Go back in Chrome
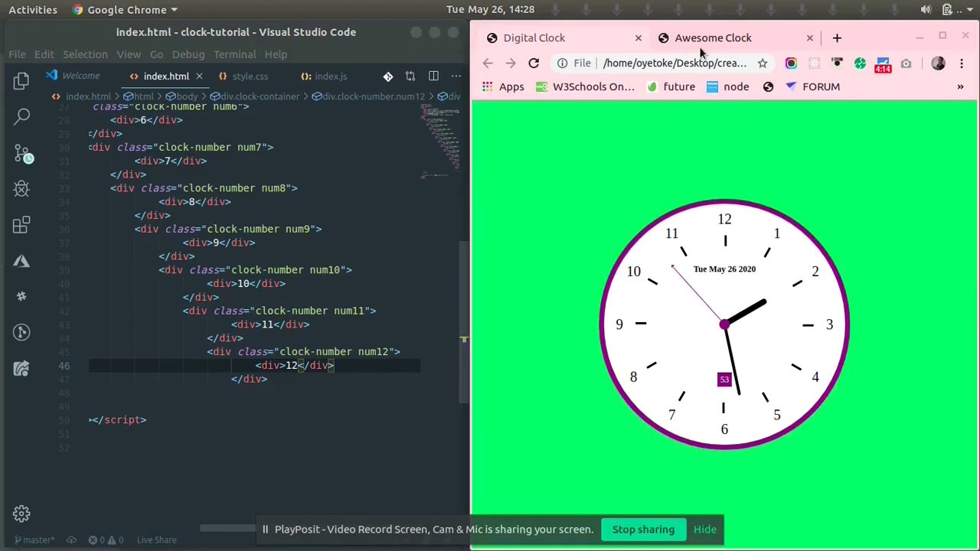Image resolution: width=980 pixels, height=551 pixels. pos(488,64)
